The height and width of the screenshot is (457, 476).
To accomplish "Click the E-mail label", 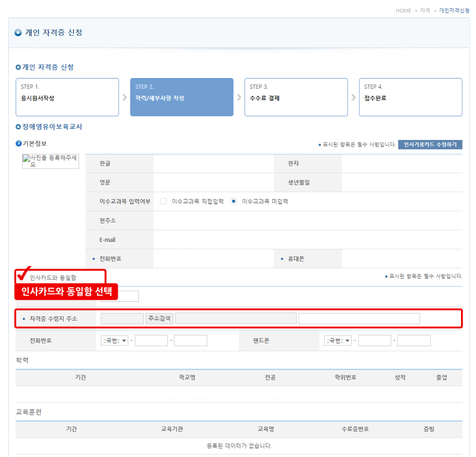I will click(x=108, y=240).
